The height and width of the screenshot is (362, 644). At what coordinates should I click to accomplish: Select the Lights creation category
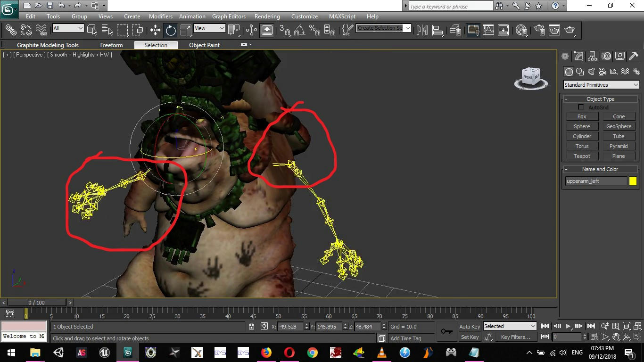pyautogui.click(x=591, y=72)
